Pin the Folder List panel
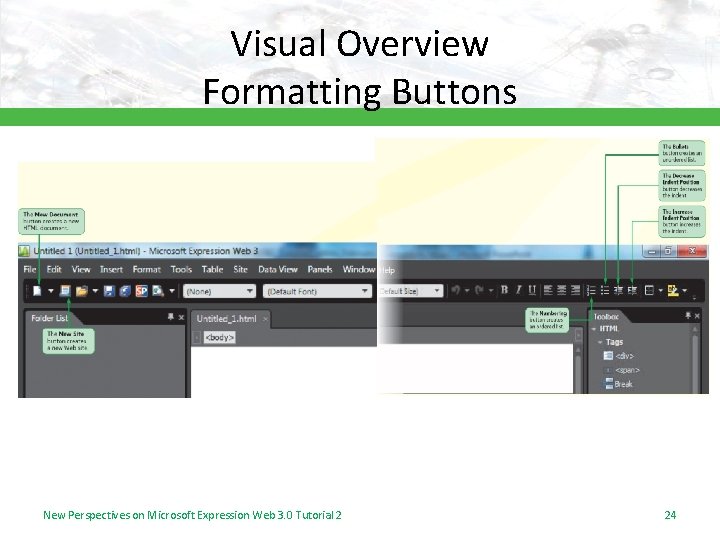720x540 pixels. click(x=171, y=317)
